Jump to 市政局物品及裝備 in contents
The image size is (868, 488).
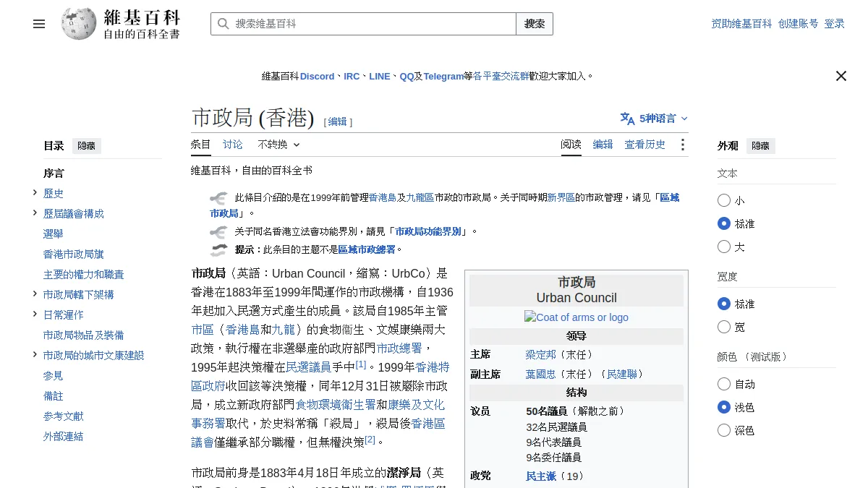(x=84, y=335)
